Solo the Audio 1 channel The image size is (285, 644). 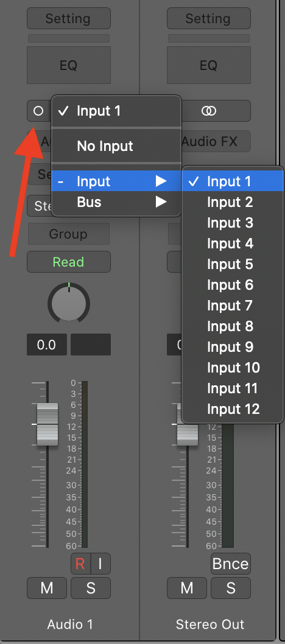[x=91, y=588]
